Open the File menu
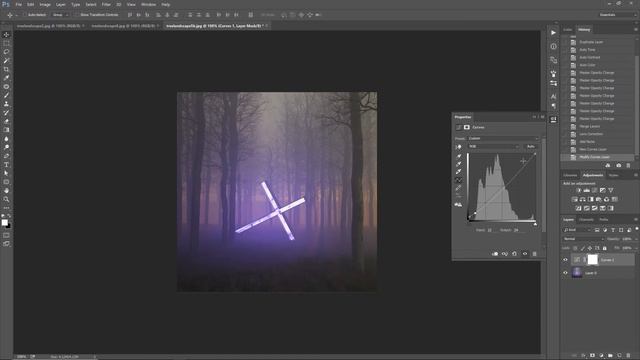Viewport: 640px width, 360px height. [18, 4]
